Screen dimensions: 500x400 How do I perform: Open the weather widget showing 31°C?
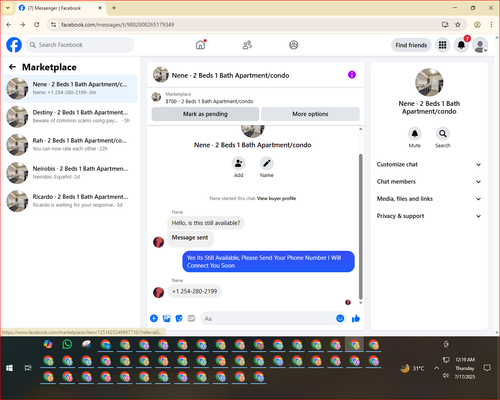413,368
